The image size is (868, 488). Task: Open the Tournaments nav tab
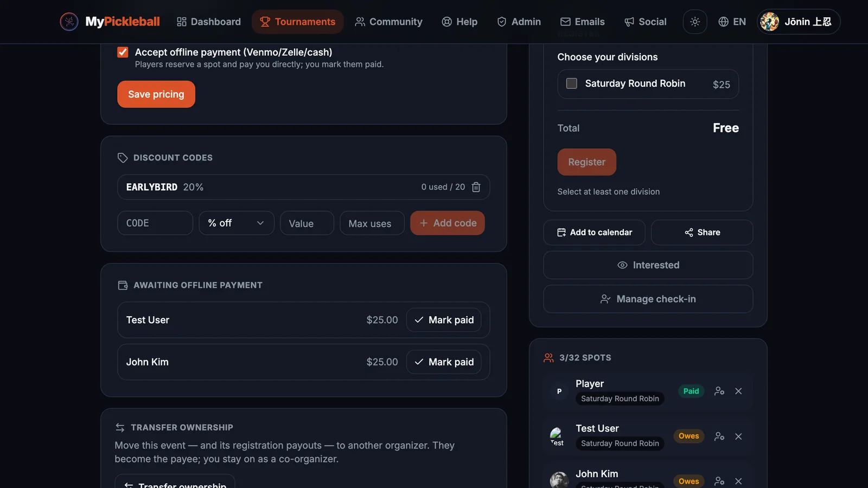(297, 22)
